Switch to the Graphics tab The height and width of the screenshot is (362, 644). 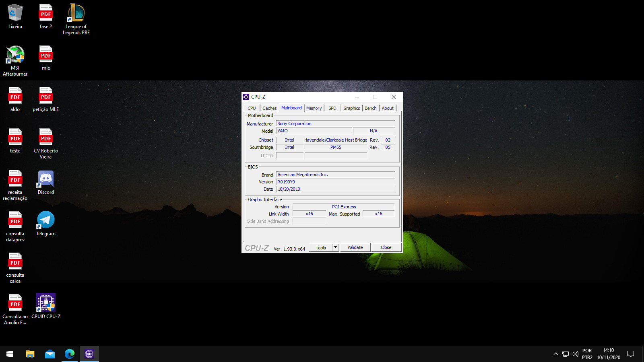(352, 108)
